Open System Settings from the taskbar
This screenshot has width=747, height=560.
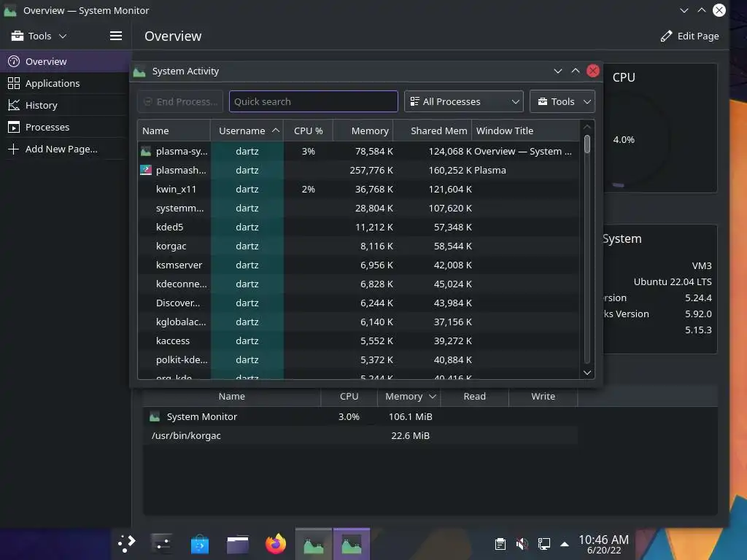(161, 544)
